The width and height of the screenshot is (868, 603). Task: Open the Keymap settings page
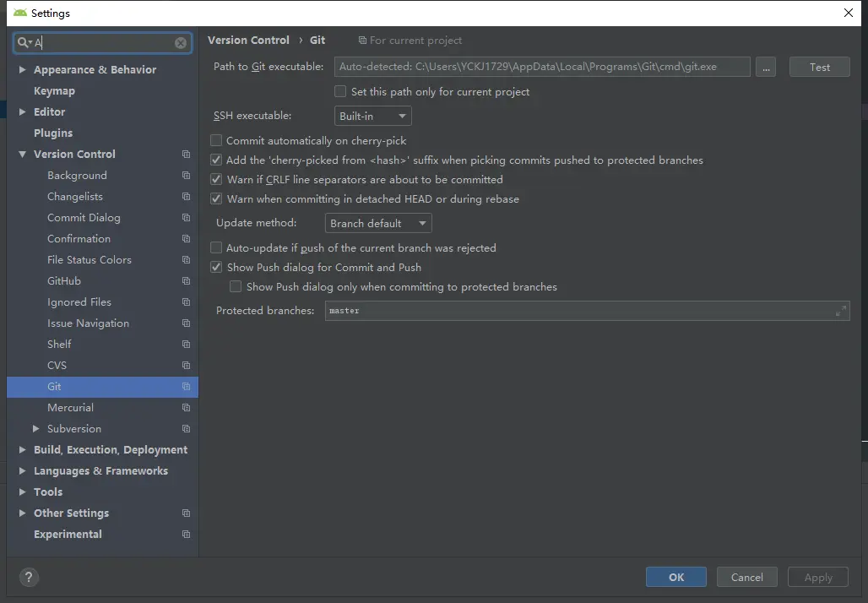[54, 91]
